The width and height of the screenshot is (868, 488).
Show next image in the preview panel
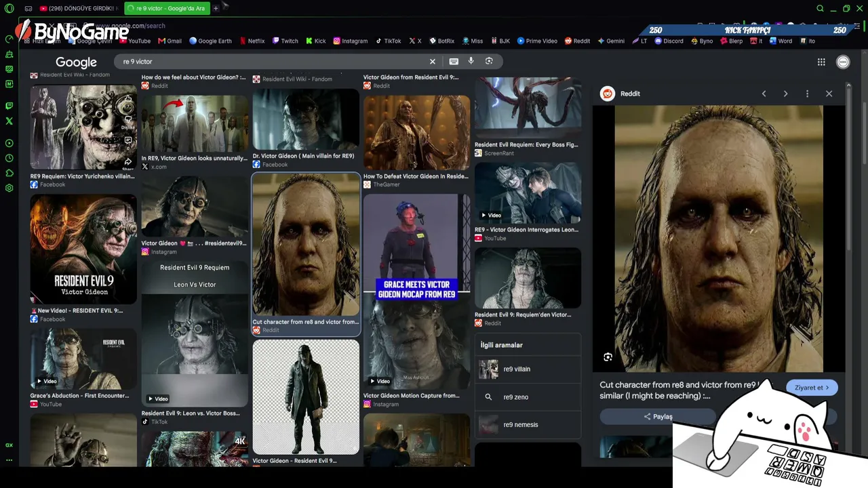pyautogui.click(x=785, y=94)
